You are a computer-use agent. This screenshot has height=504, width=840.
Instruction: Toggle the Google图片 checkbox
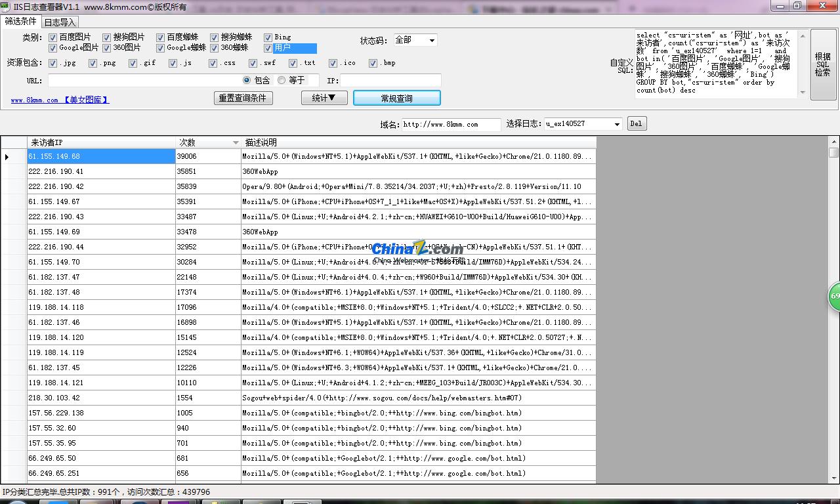pos(52,48)
